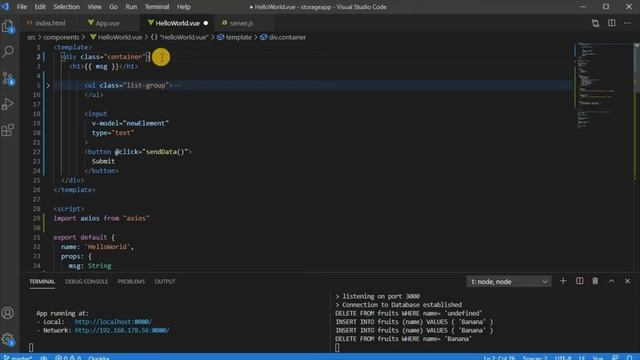Click the Open Changes icon in editor toolbar
640x360 pixels.
[x=596, y=23]
